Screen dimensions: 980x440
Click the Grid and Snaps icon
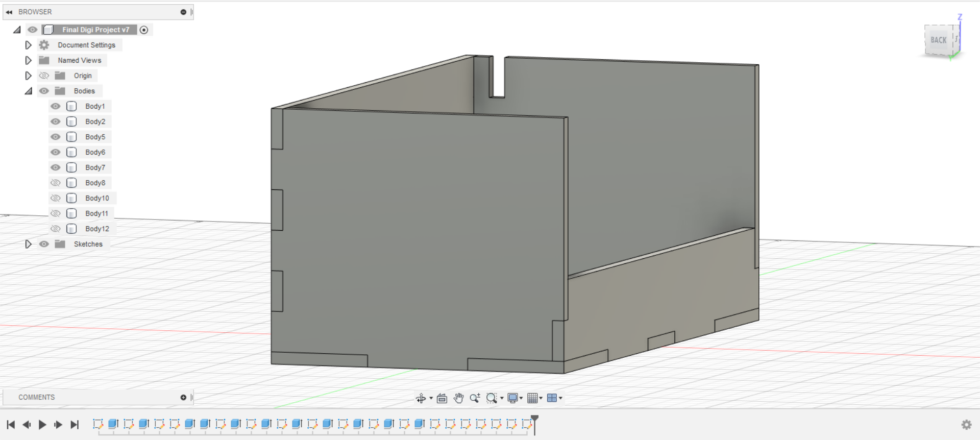(x=532, y=398)
